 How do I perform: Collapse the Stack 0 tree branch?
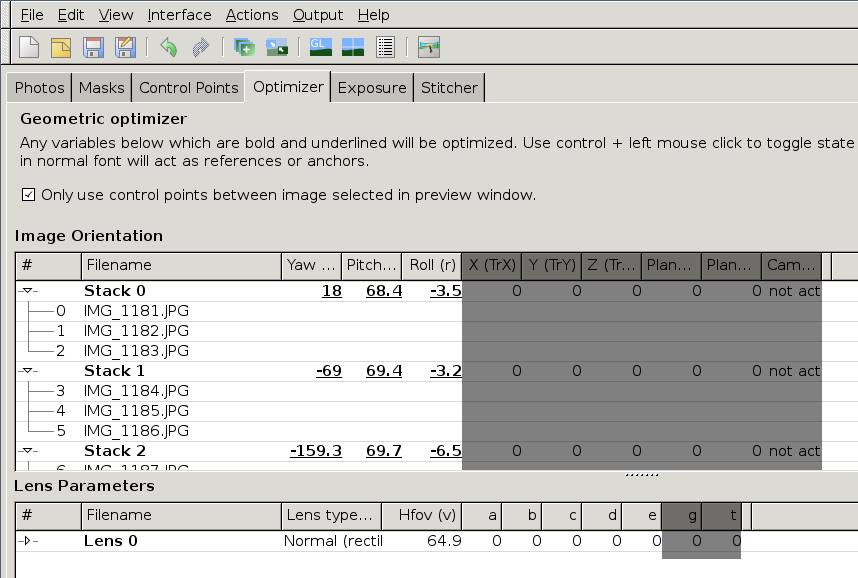[x=29, y=290]
